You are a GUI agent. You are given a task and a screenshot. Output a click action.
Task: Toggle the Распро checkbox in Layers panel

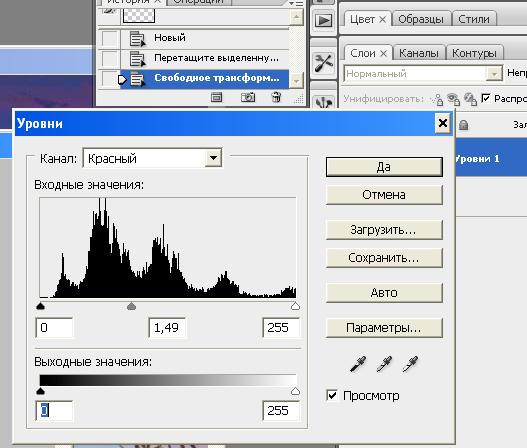coord(485,98)
